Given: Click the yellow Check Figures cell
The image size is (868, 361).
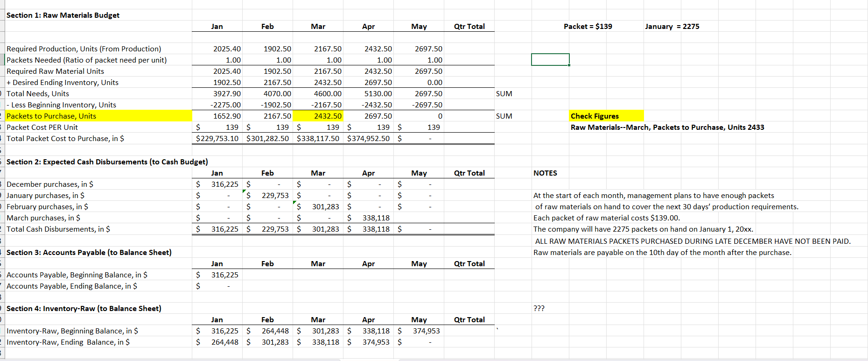Looking at the screenshot, I should 606,116.
